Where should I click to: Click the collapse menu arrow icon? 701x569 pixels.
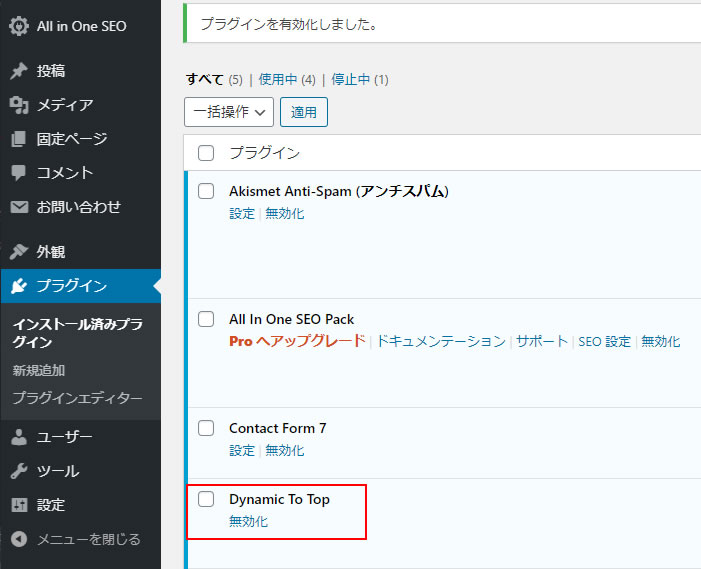point(19,539)
